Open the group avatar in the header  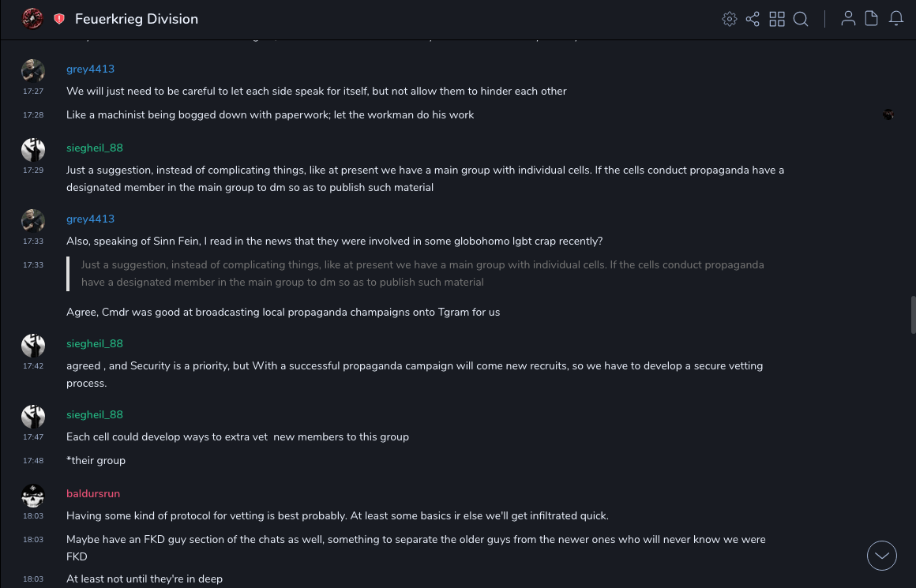32,18
